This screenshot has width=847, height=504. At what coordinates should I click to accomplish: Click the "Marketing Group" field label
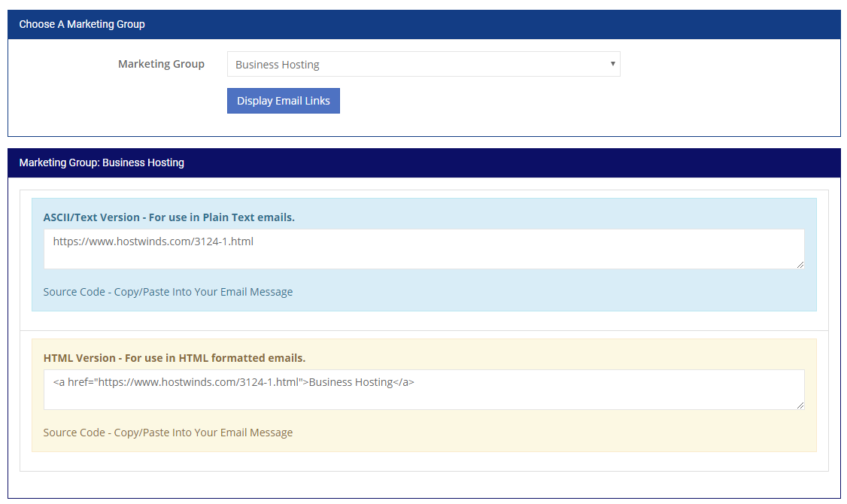point(161,64)
